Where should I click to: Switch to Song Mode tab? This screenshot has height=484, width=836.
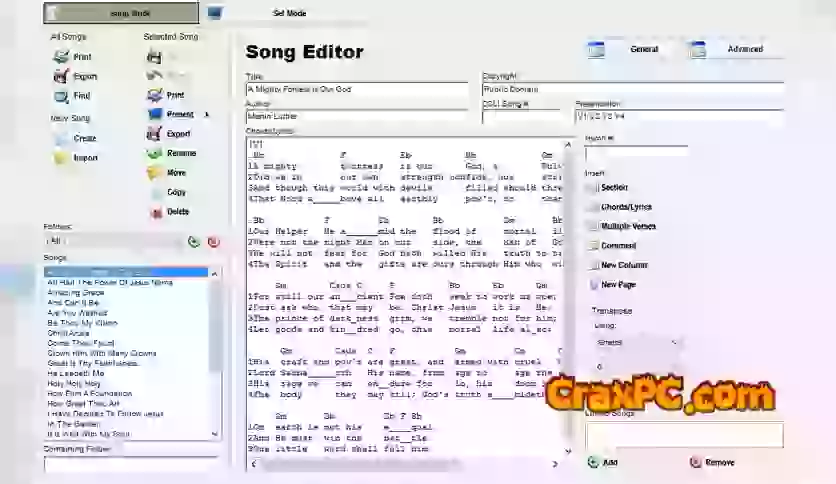pyautogui.click(x=121, y=13)
